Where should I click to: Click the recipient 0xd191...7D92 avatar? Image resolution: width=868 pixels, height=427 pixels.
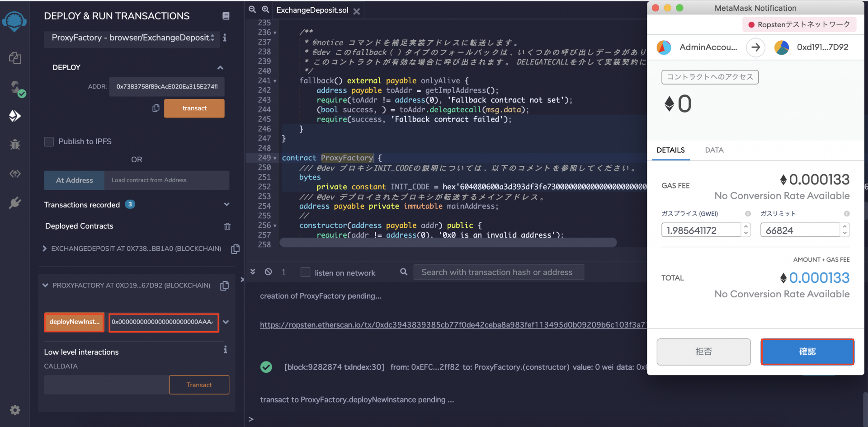782,47
